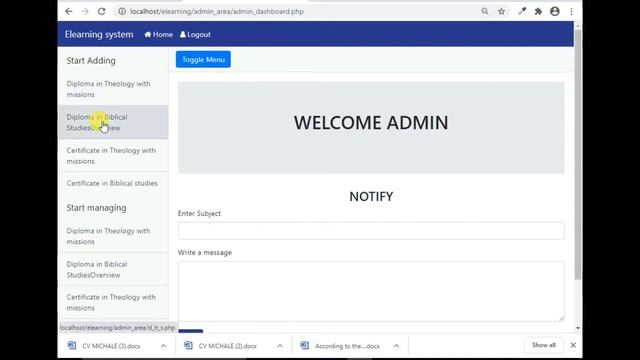
Task: Open Diploma in Theology with missions under Start managing
Action: 113,236
